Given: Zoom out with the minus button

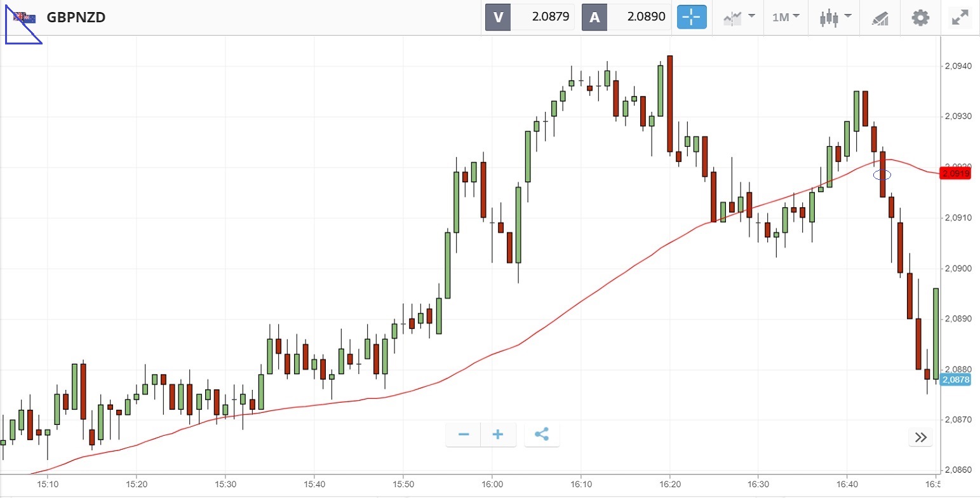Looking at the screenshot, I should tap(464, 434).
